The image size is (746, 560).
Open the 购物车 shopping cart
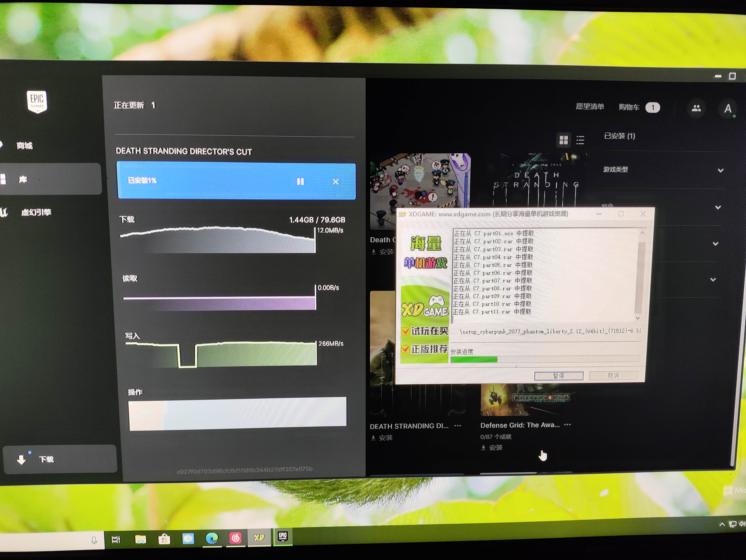coord(629,107)
